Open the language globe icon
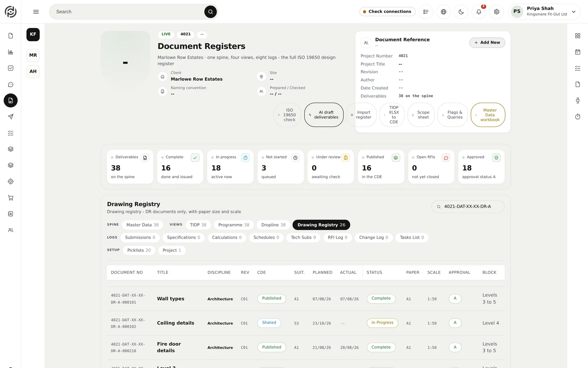The height and width of the screenshot is (368, 588). click(x=444, y=12)
